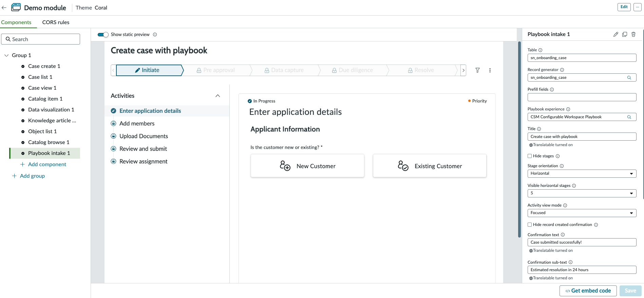Toggle the Show static preview switch
644x298 pixels.
[103, 35]
